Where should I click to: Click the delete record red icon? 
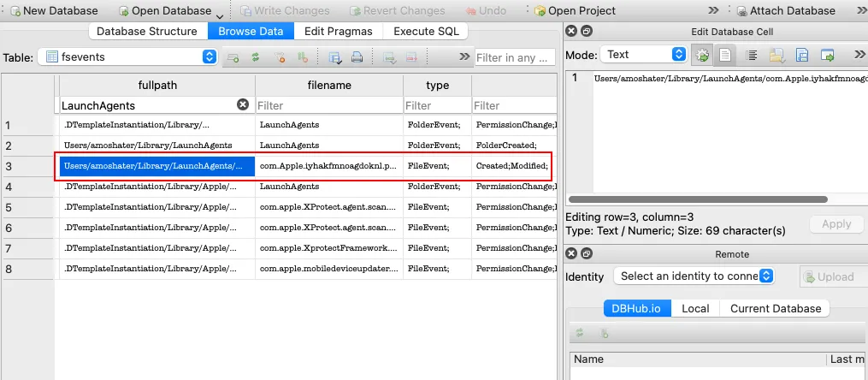click(x=411, y=57)
